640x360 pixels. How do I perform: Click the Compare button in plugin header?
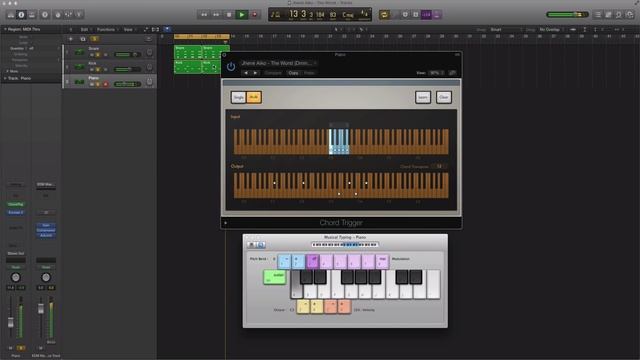pyautogui.click(x=273, y=73)
